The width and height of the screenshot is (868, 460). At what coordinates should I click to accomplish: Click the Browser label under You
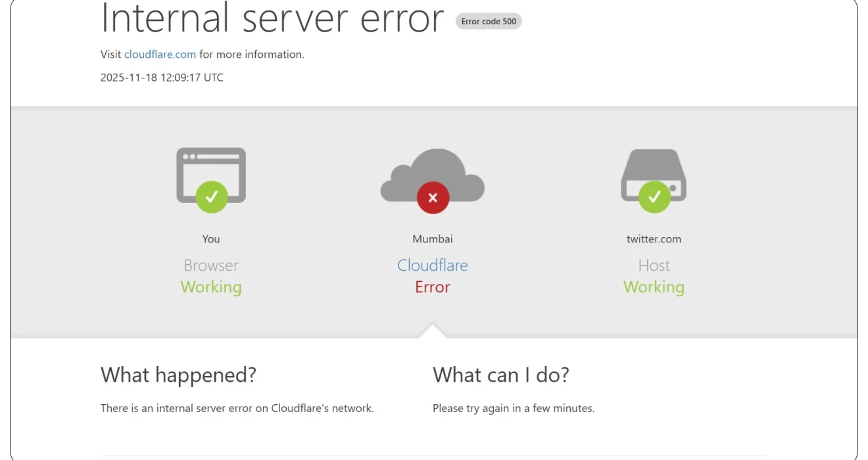click(211, 265)
